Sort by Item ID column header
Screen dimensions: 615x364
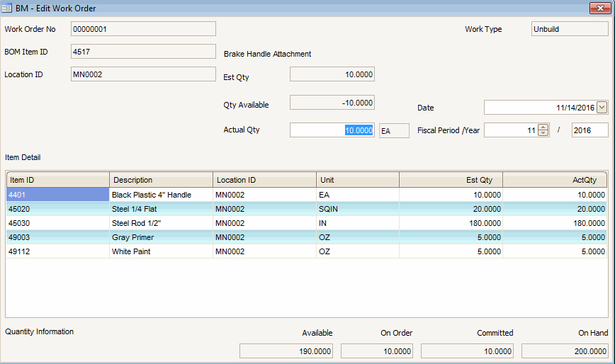point(57,180)
